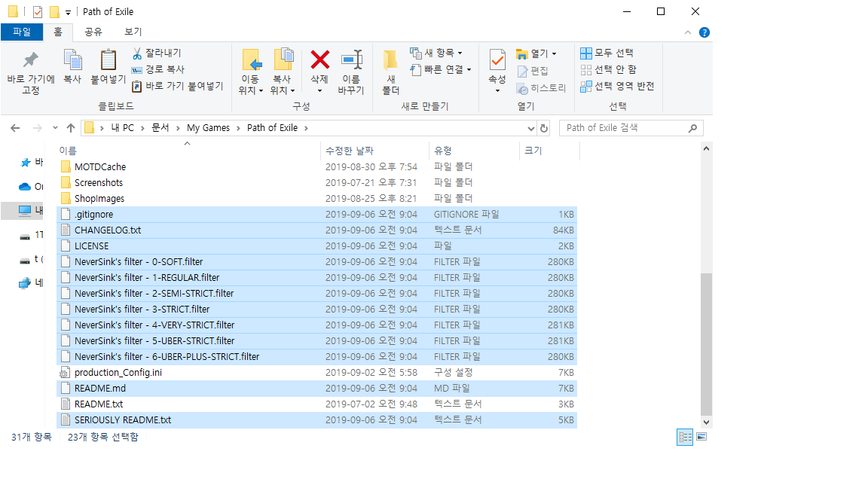
Task: Switch to the Home (홈) tab
Action: pyautogui.click(x=57, y=32)
